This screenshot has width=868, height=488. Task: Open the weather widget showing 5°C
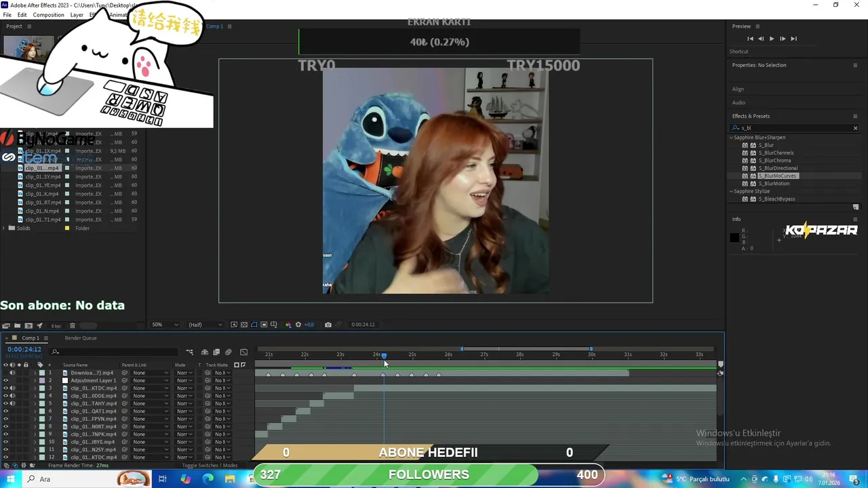click(x=696, y=479)
